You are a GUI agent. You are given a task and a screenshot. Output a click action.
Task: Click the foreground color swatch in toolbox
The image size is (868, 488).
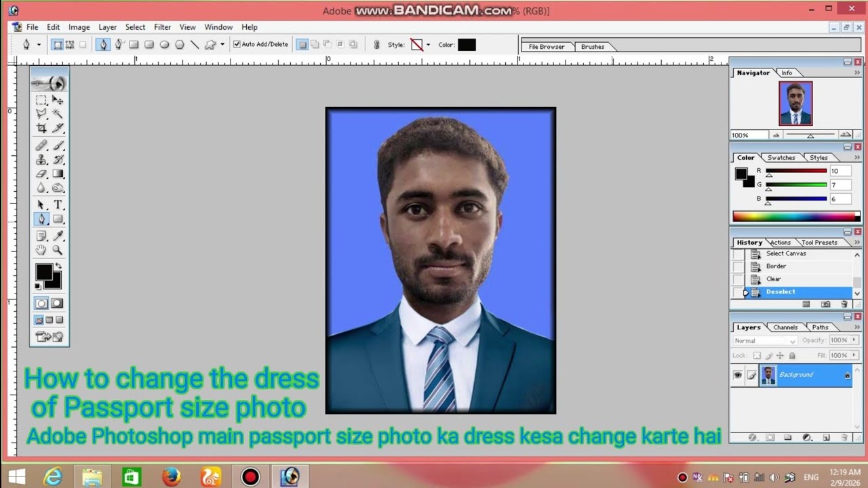44,272
